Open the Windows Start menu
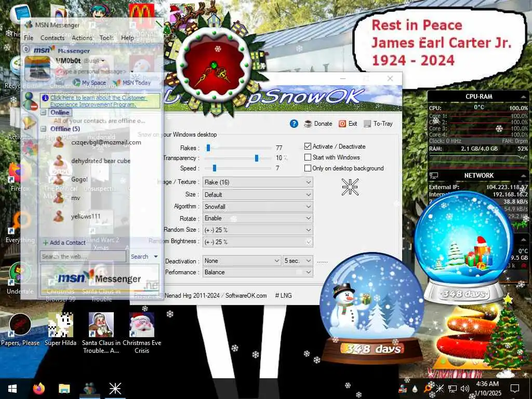 click(12, 389)
